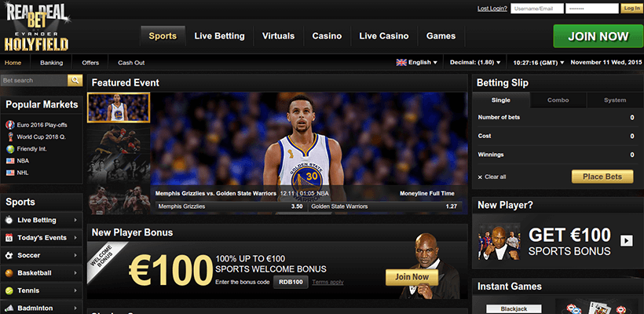Open the GMT time zone dropdown
Viewport: 644px width, 314px height.
(x=539, y=63)
